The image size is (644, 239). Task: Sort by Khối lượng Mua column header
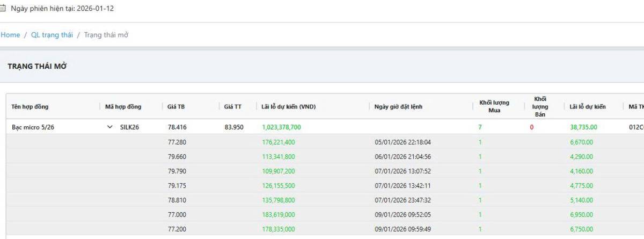[494, 106]
